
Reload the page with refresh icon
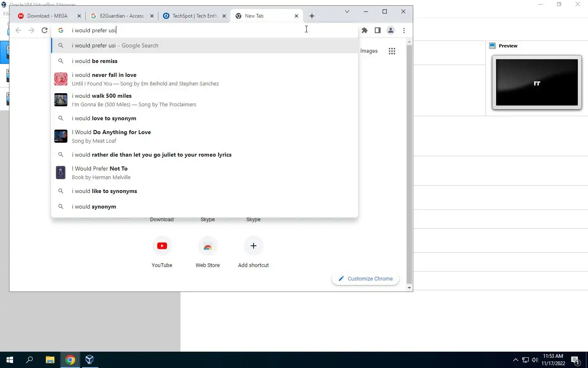point(45,30)
